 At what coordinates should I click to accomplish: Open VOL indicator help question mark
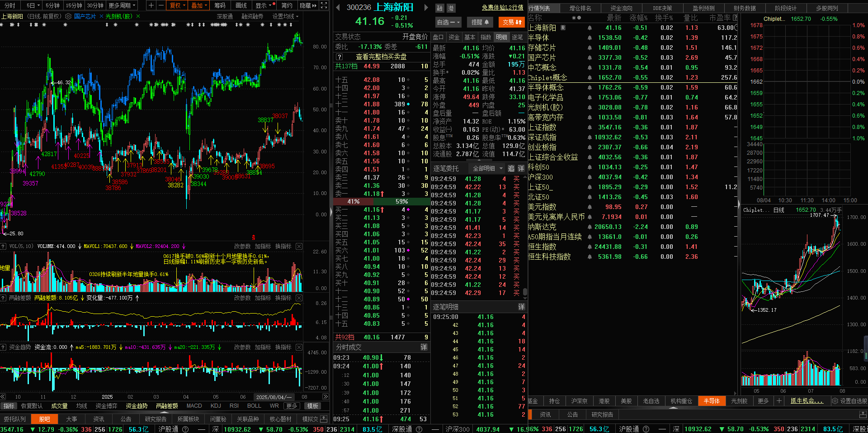point(3,246)
